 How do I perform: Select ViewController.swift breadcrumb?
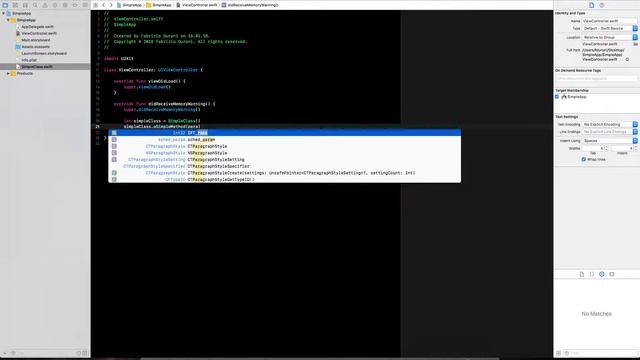[x=197, y=5]
